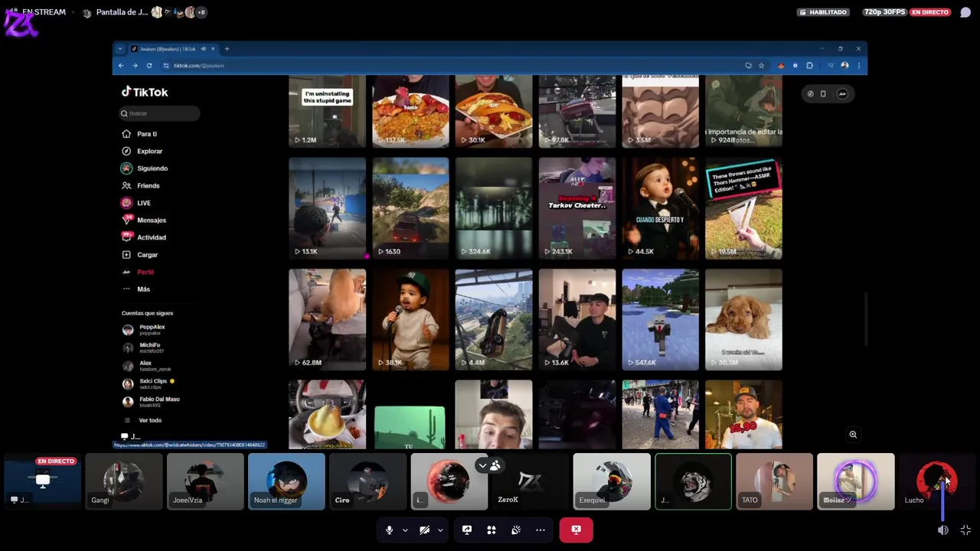
Task: Open Mensajes in the TikTok sidebar
Action: (144, 220)
